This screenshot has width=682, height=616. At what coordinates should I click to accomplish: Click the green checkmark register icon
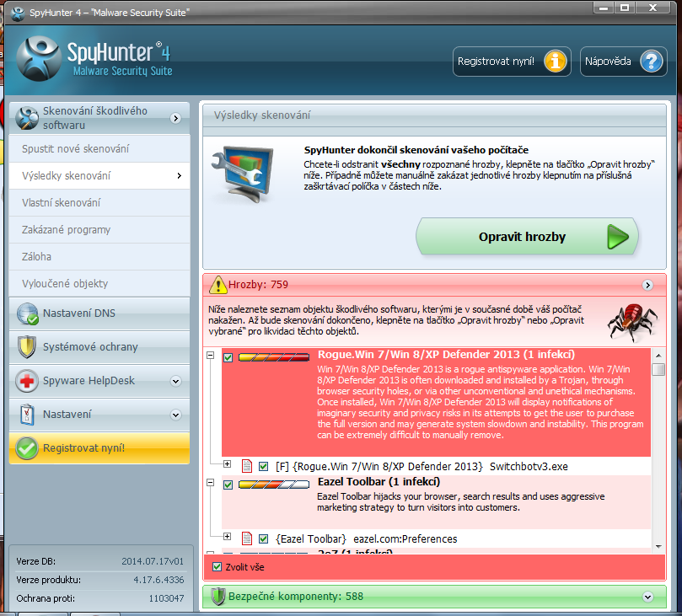tap(27, 448)
